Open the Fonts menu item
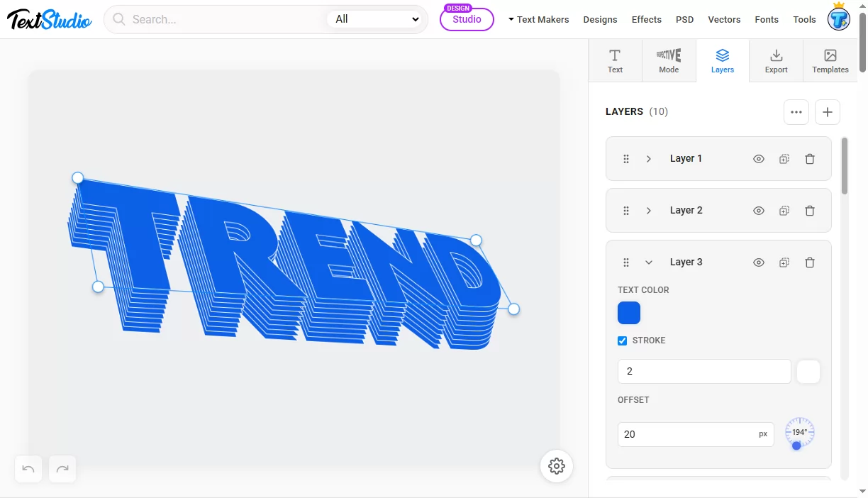Screen dimensions: 868x498 coord(767,19)
